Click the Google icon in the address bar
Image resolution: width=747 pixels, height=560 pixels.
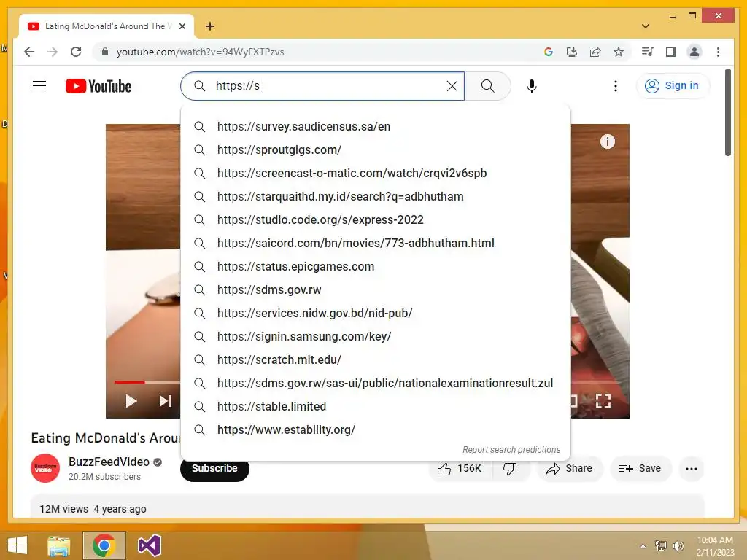pos(549,52)
